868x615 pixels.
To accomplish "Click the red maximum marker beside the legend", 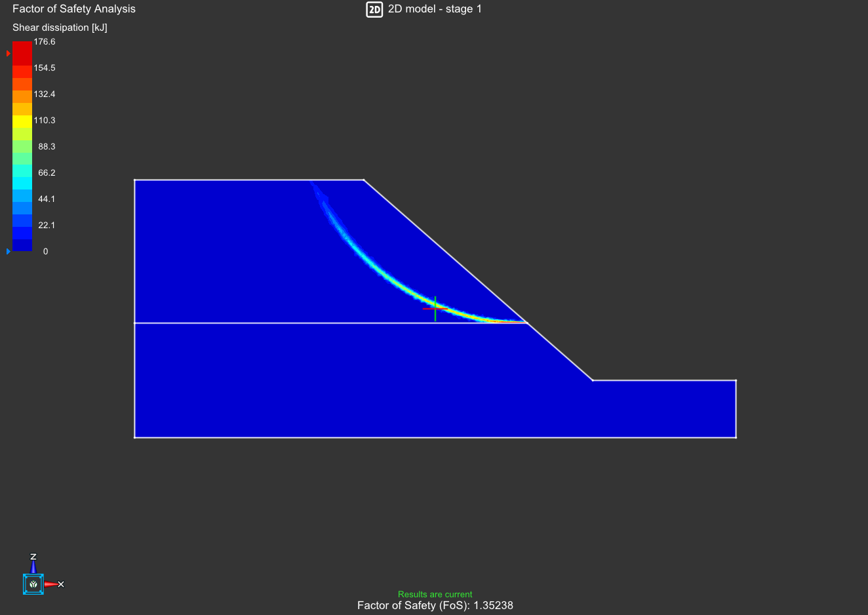I will [9, 54].
